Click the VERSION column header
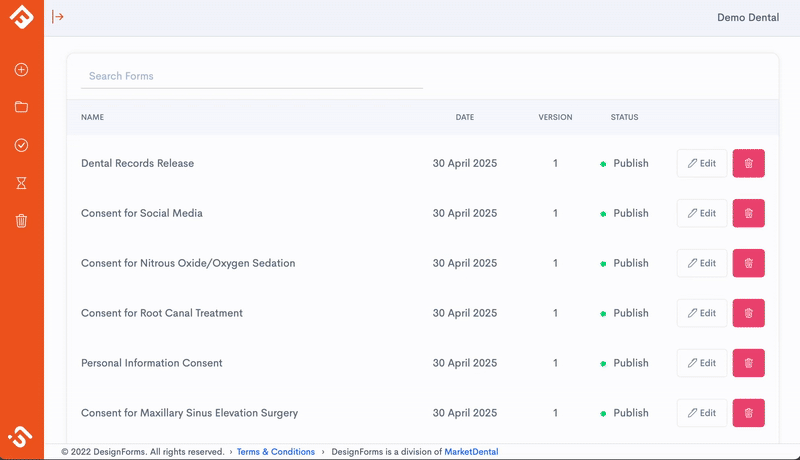The width and height of the screenshot is (800, 460). pyautogui.click(x=555, y=117)
